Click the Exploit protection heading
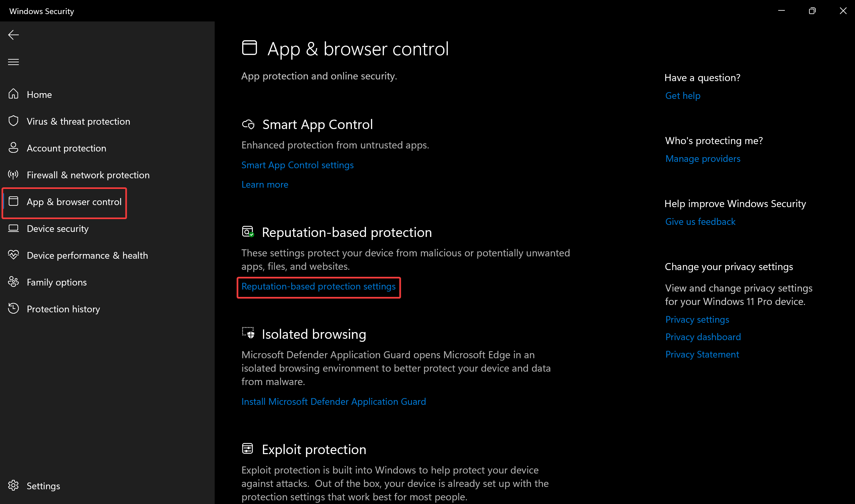The width and height of the screenshot is (855, 504). [314, 450]
